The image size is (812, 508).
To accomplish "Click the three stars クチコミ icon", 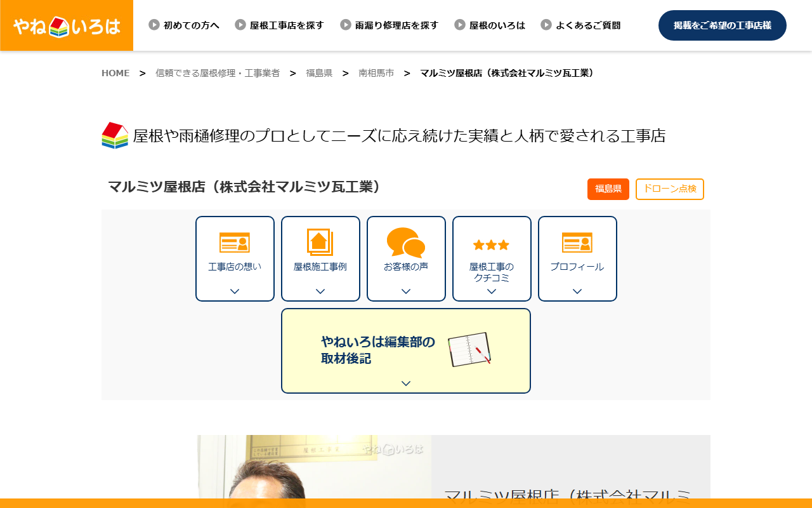I will (491, 245).
